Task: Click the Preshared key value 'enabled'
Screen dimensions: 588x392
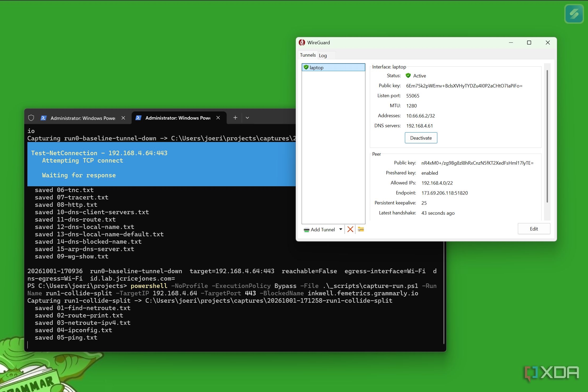Action: coord(430,173)
